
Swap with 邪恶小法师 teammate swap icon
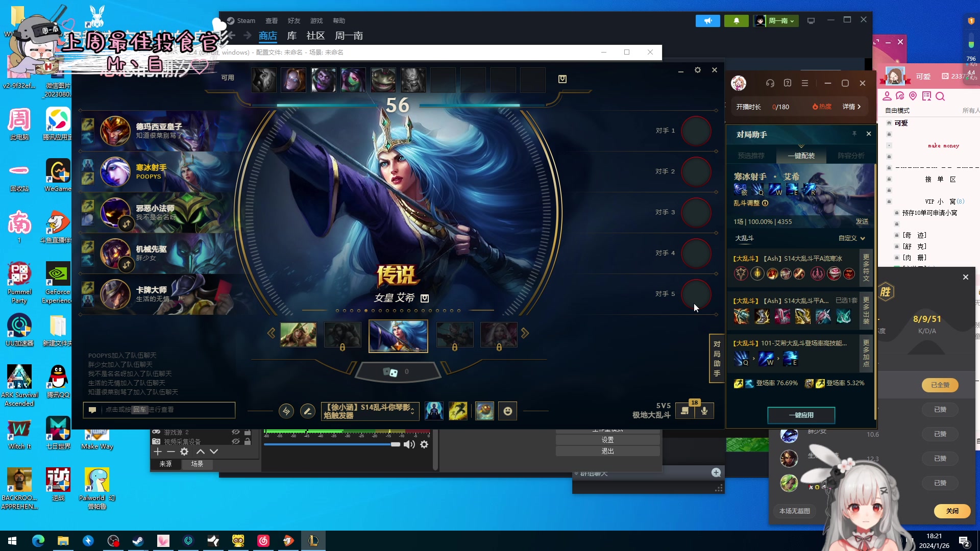coord(127,223)
